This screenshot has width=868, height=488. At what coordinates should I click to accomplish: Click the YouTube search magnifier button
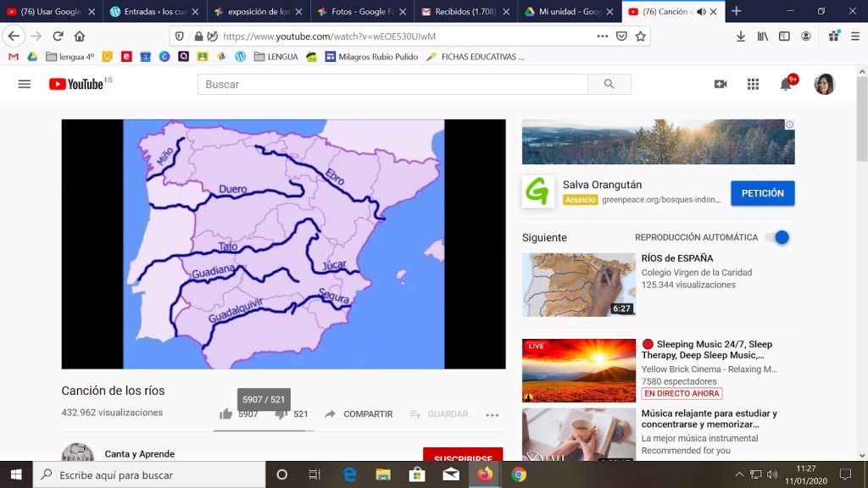tap(609, 84)
